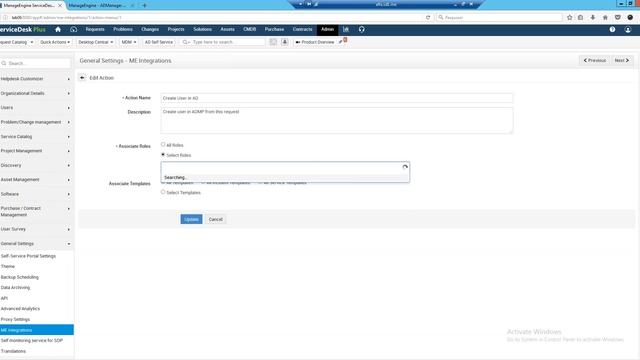
Task: Click the pencil icon after Product Overview
Action: pyautogui.click(x=340, y=42)
